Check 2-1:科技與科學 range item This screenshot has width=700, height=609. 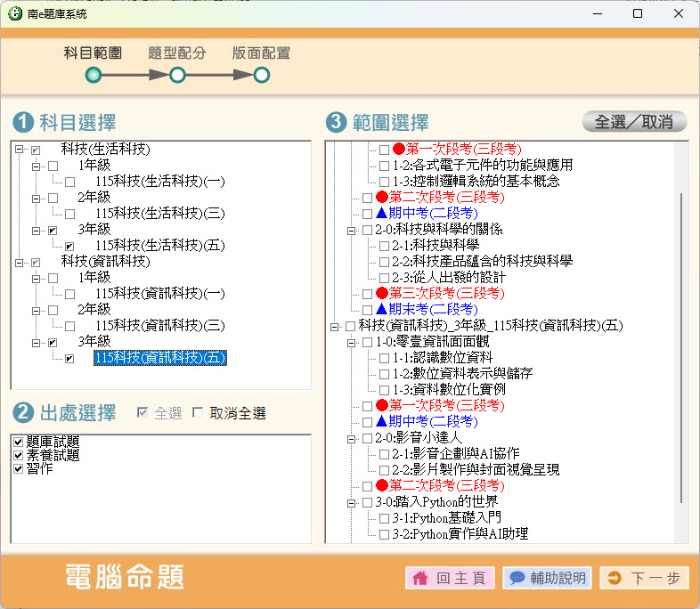point(384,247)
